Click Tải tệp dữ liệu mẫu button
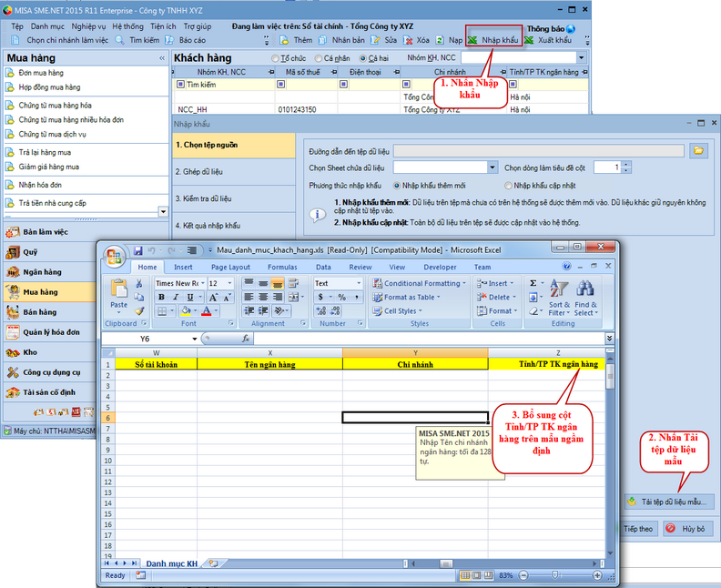 [667, 502]
